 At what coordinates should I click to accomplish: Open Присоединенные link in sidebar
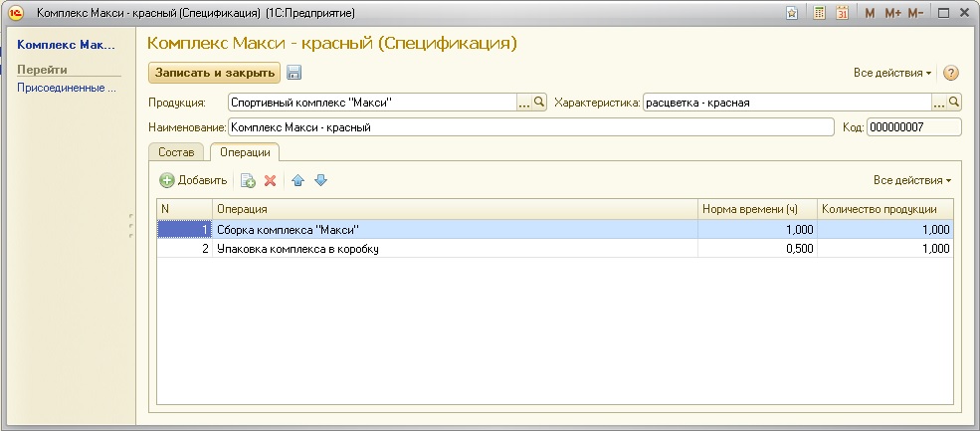click(x=67, y=89)
